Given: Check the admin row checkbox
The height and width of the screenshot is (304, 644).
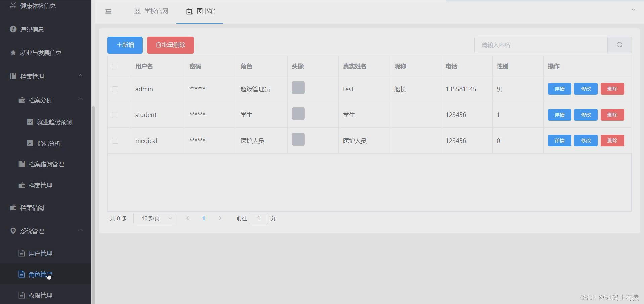Looking at the screenshot, I should [115, 89].
